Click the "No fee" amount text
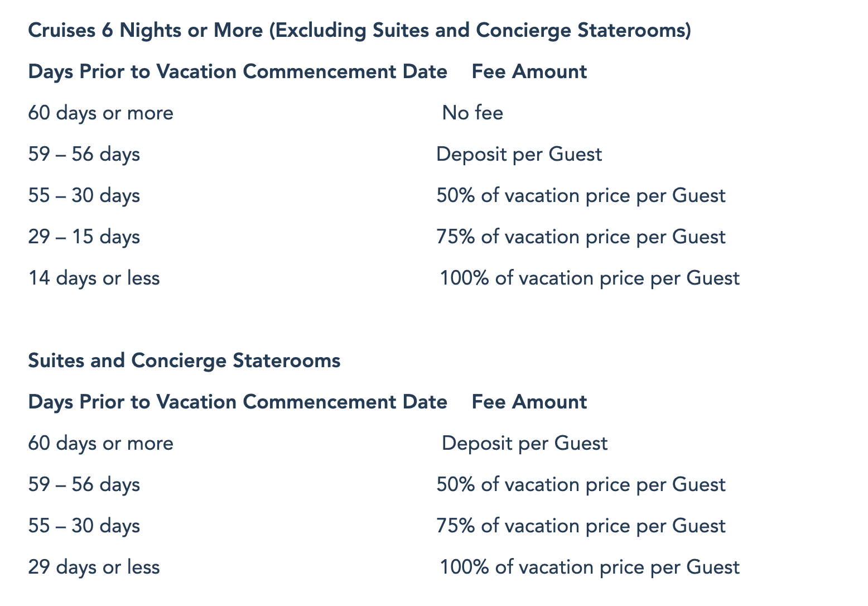The height and width of the screenshot is (606, 868). [472, 113]
